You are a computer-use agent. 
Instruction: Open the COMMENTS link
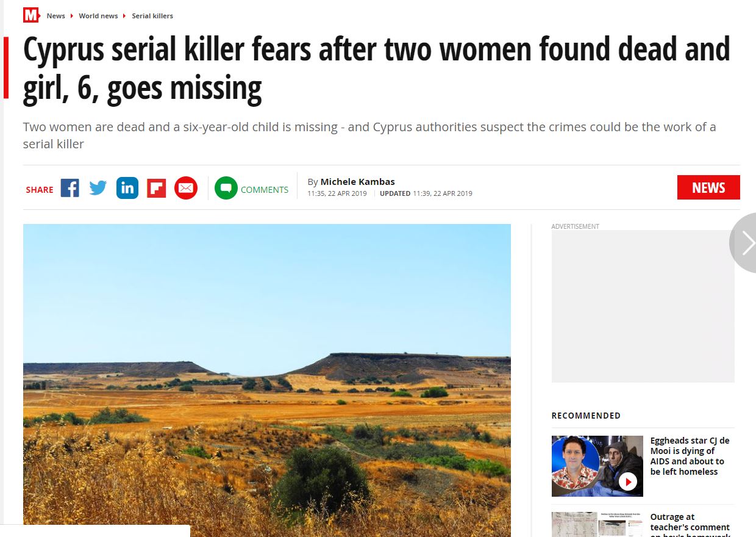pyautogui.click(x=265, y=190)
